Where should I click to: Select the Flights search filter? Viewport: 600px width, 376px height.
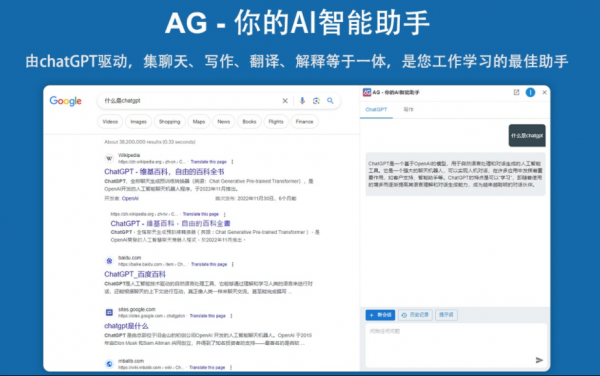pyautogui.click(x=276, y=122)
